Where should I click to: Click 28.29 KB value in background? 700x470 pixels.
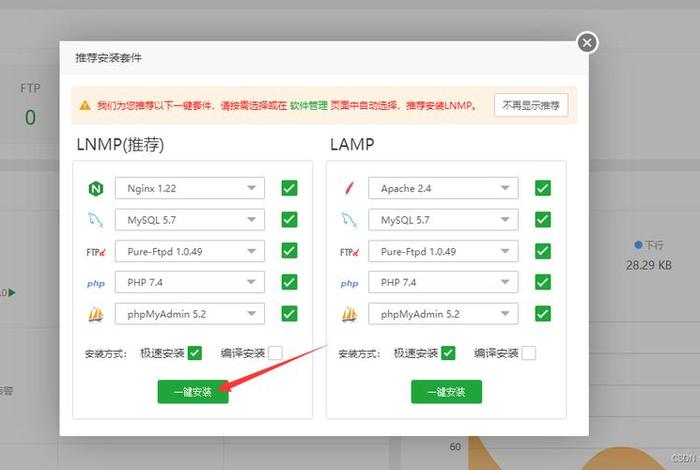649,265
